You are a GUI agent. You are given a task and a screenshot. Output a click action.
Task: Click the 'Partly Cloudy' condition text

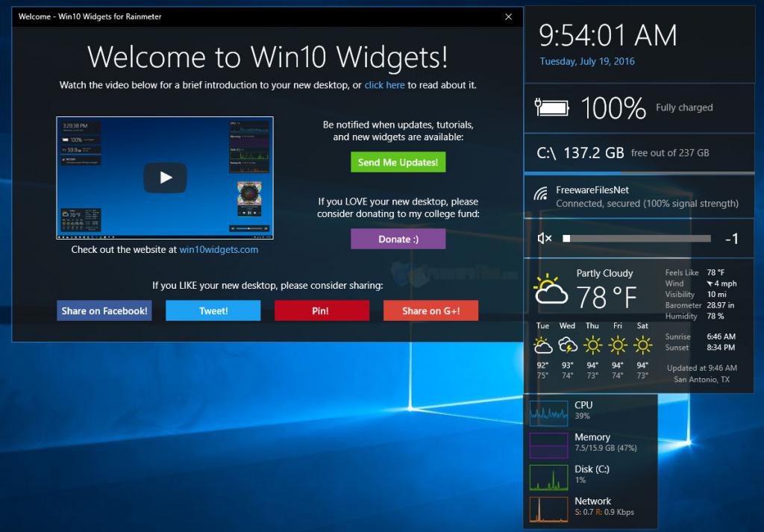point(604,273)
